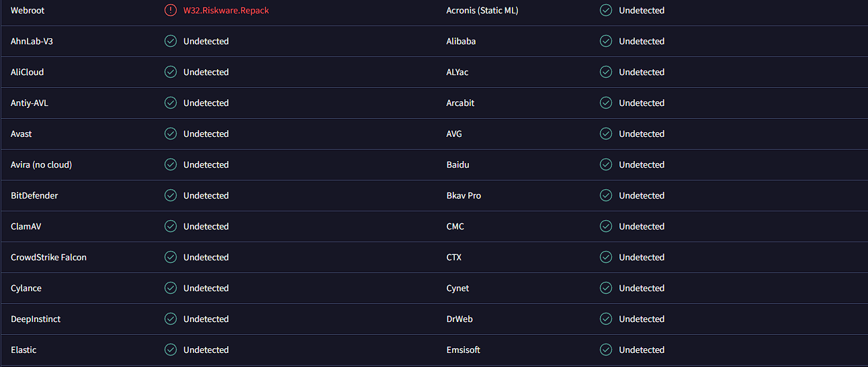Image resolution: width=868 pixels, height=367 pixels.
Task: Click the check icon in Acronis (Static ML) row
Action: point(606,11)
